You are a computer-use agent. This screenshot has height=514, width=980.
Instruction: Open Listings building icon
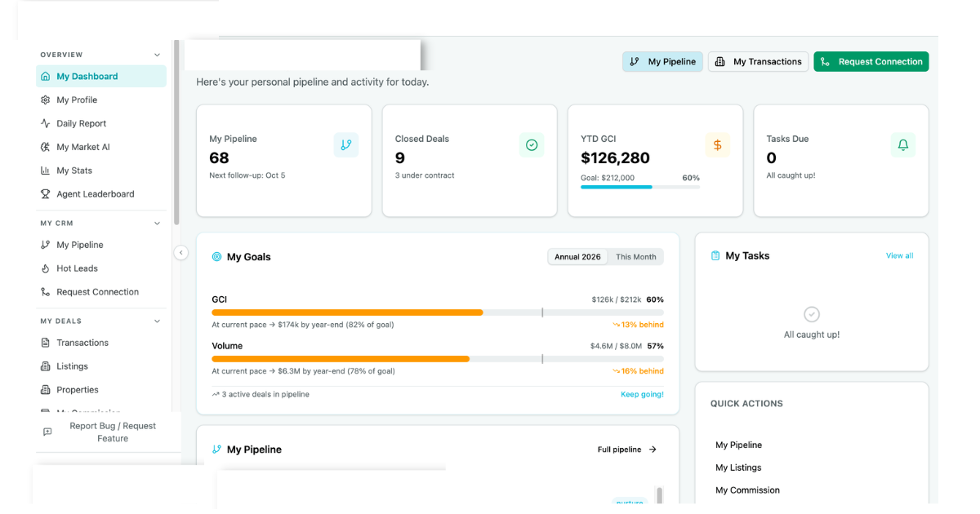[x=46, y=366]
